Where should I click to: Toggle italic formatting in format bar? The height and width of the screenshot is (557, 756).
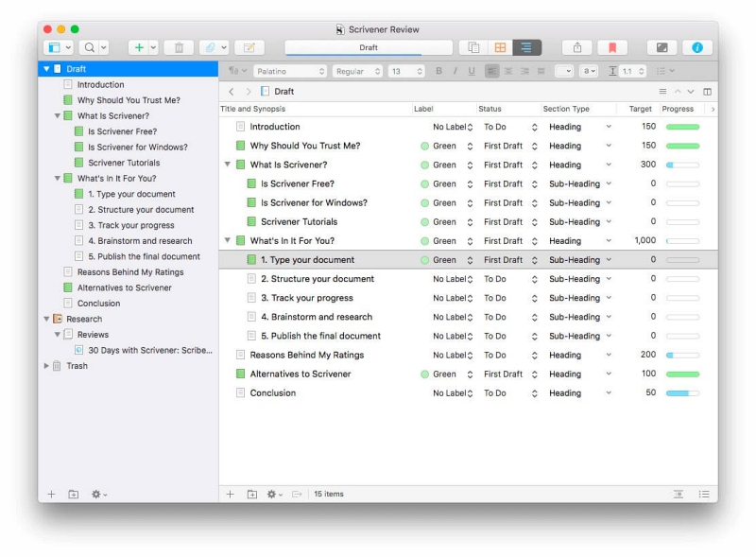click(x=455, y=71)
